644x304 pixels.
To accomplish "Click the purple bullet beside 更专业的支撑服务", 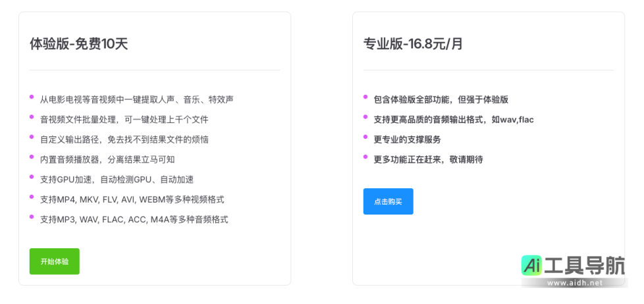I will point(365,137).
